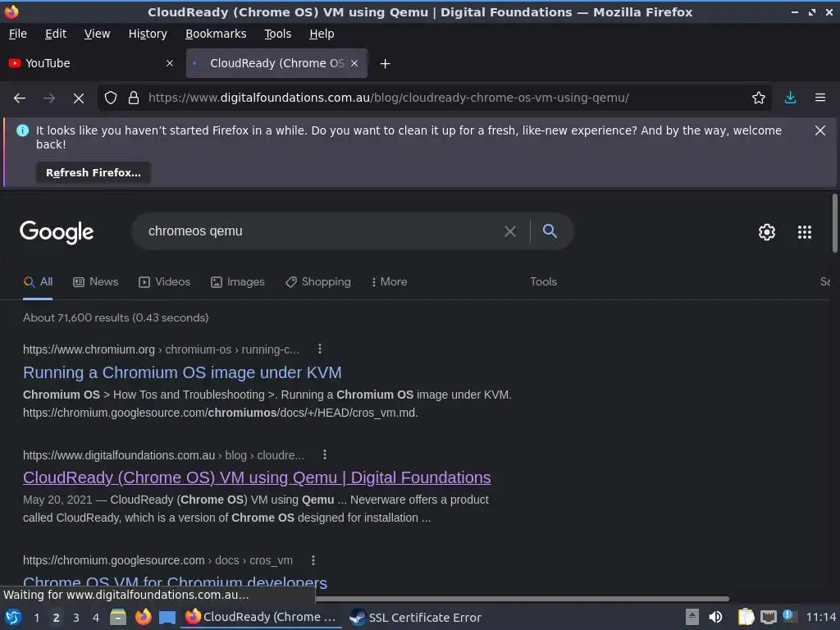Filter results by News

click(x=95, y=282)
